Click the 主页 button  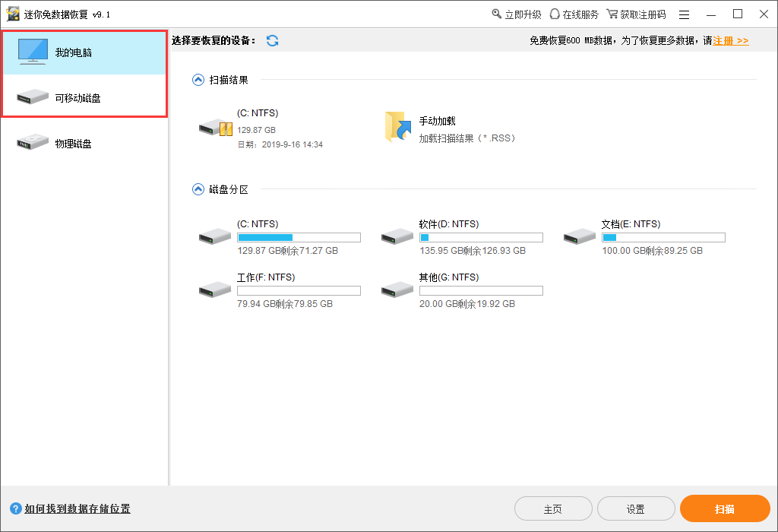(553, 508)
